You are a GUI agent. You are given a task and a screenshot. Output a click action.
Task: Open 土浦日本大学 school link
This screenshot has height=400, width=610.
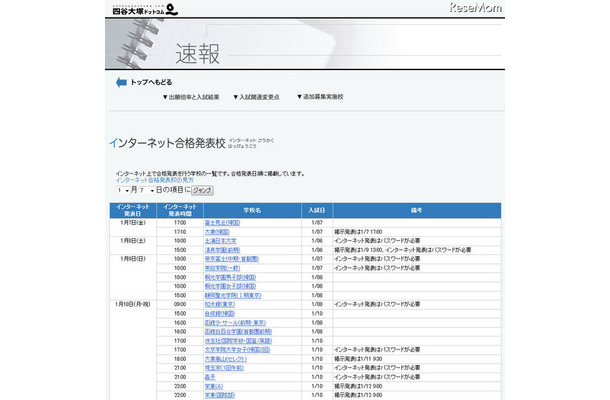[x=222, y=240]
